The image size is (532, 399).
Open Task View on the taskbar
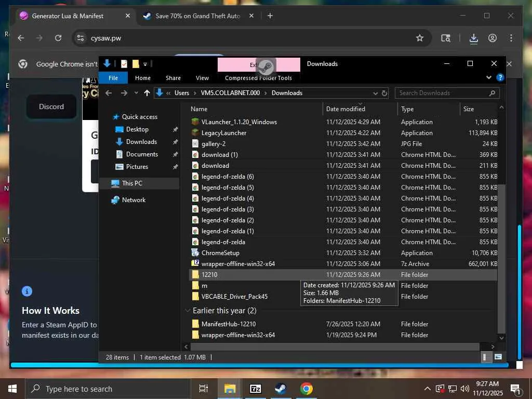tap(203, 389)
